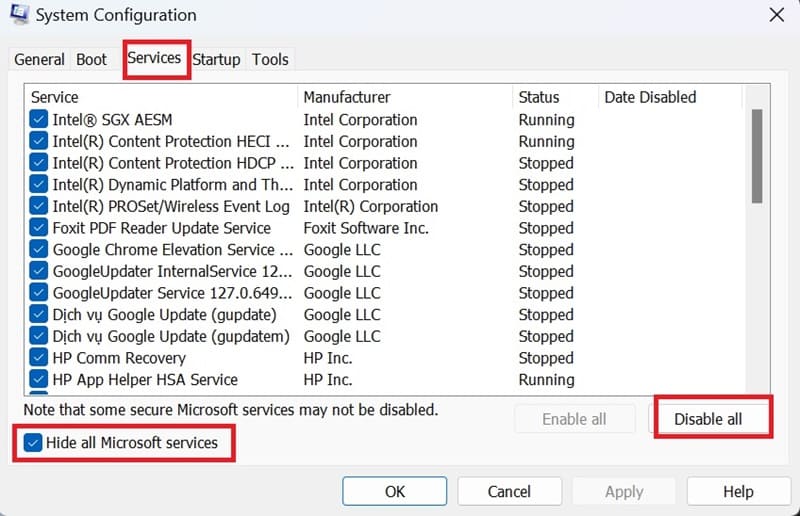This screenshot has width=800, height=516.
Task: Uncheck Intel Content Protection HDCP service
Action: pyautogui.click(x=39, y=163)
